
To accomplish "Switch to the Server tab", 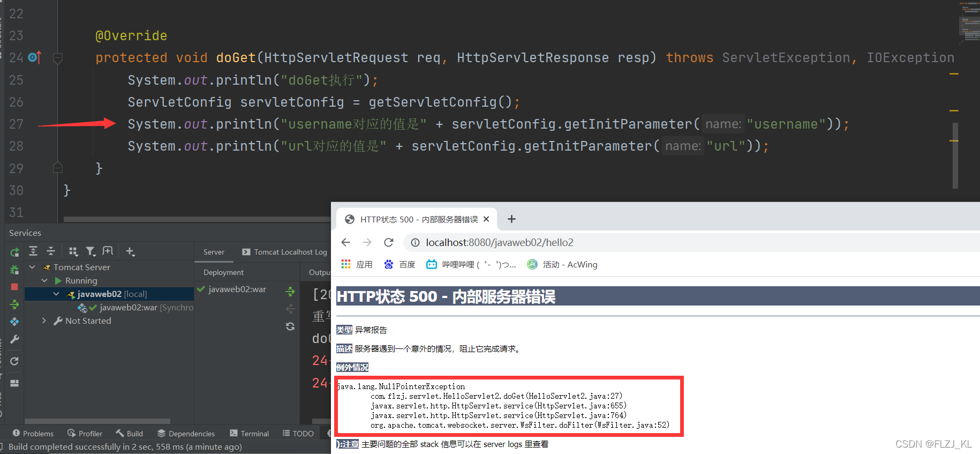I will [214, 252].
